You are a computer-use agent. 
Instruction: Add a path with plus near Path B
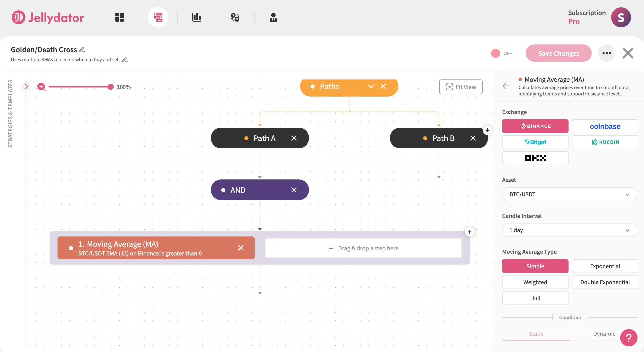pyautogui.click(x=487, y=130)
